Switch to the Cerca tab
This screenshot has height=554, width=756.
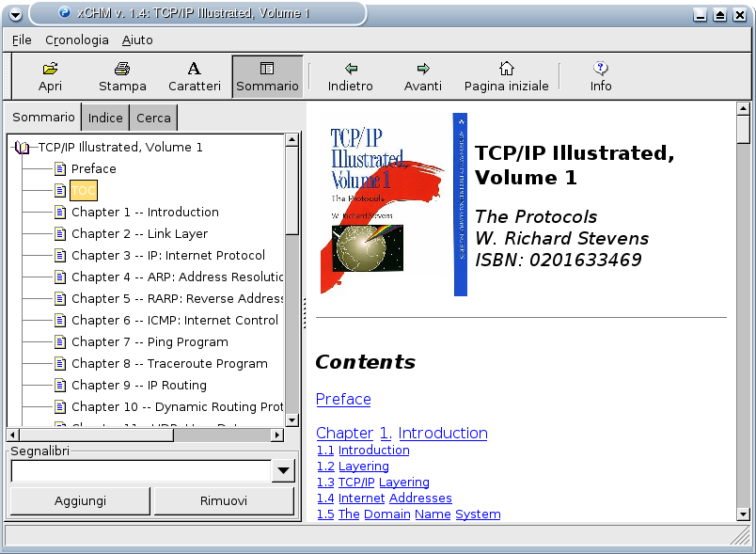pyautogui.click(x=154, y=118)
